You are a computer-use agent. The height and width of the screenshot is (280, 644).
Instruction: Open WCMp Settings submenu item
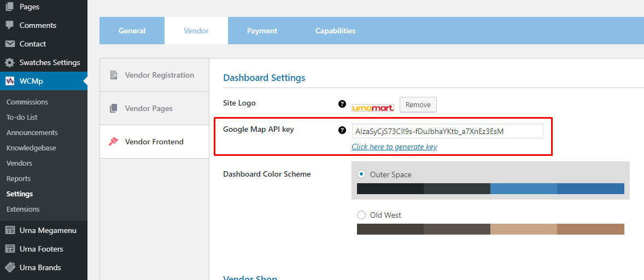pos(20,194)
